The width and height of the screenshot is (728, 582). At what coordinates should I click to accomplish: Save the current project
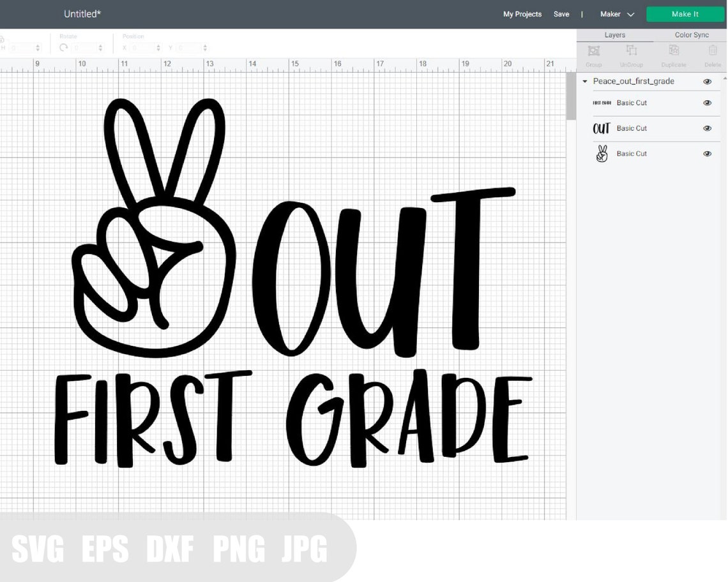point(561,14)
